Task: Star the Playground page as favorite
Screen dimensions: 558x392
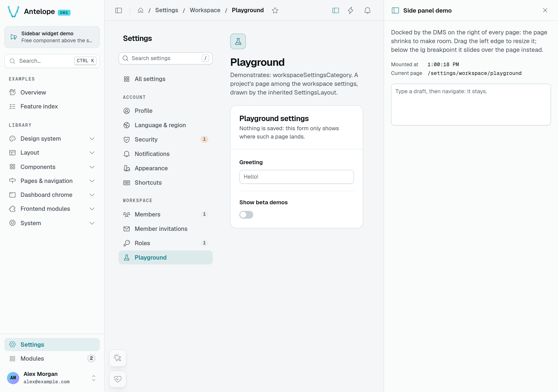Action: pyautogui.click(x=275, y=10)
